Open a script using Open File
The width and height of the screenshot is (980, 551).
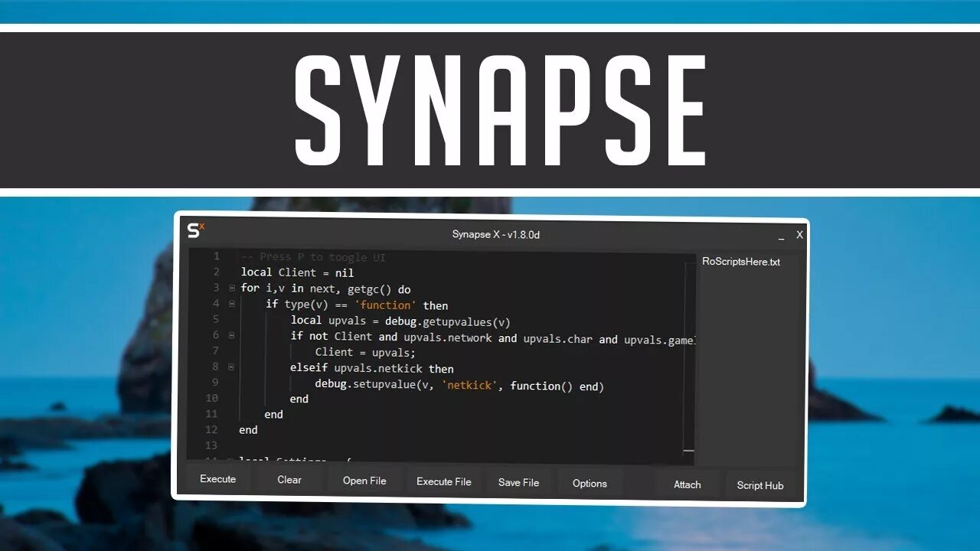pos(364,481)
